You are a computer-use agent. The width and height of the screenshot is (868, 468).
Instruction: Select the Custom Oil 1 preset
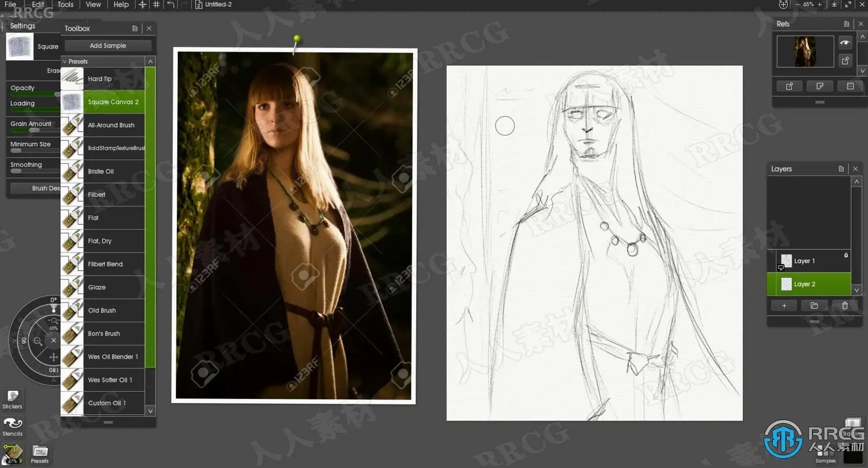point(103,403)
